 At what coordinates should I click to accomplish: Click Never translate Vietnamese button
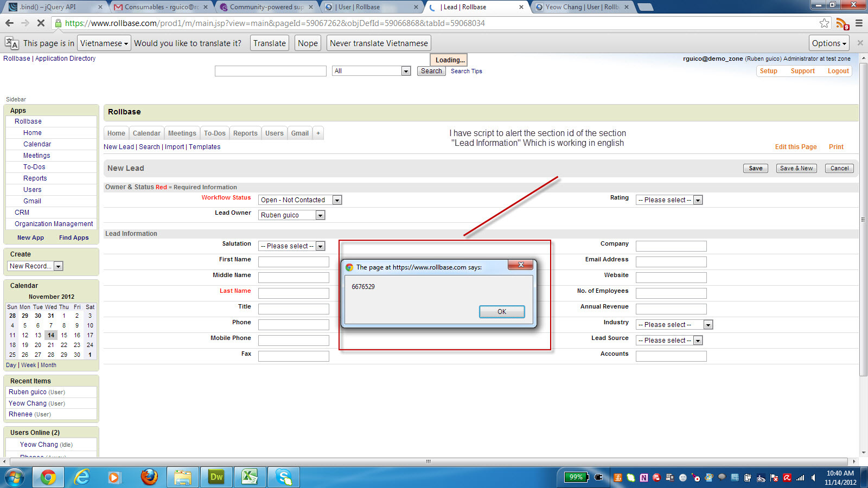point(379,43)
